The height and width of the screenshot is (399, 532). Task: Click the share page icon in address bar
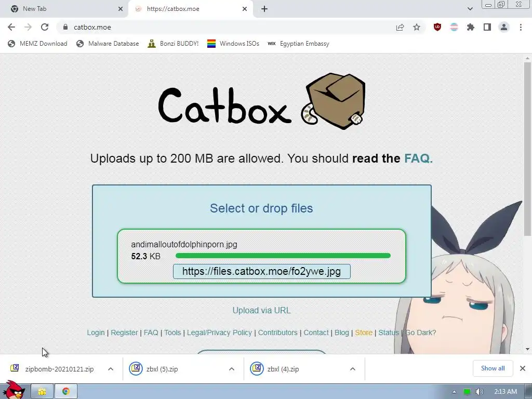[x=400, y=27]
